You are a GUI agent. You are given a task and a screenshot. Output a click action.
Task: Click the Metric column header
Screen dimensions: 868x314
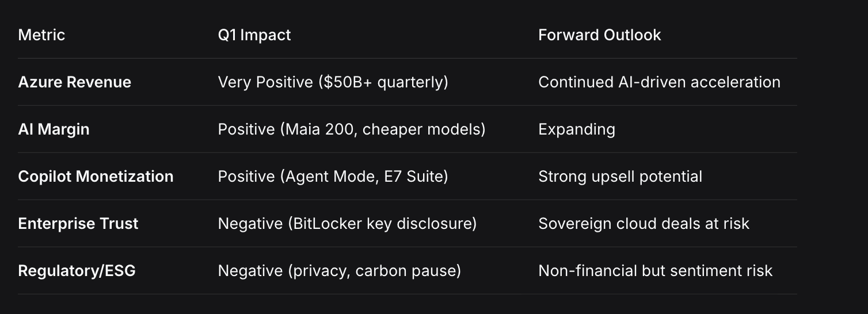click(x=41, y=35)
